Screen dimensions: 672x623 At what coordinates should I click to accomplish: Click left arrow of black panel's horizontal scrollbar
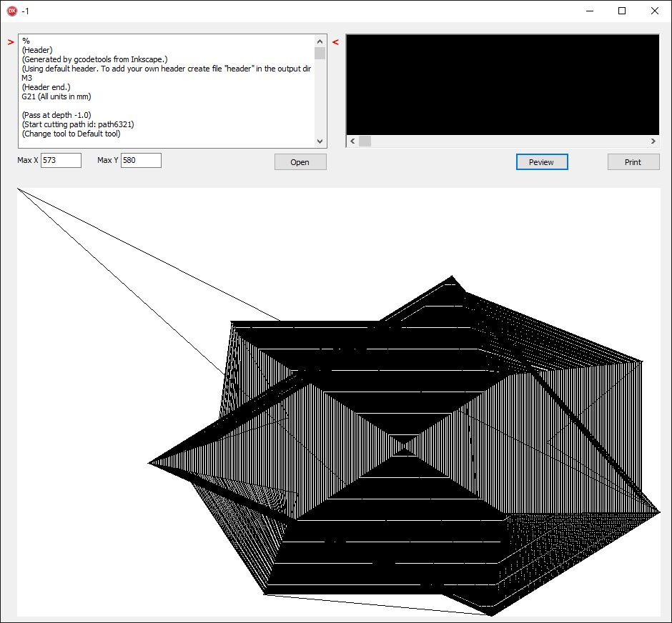click(x=352, y=141)
